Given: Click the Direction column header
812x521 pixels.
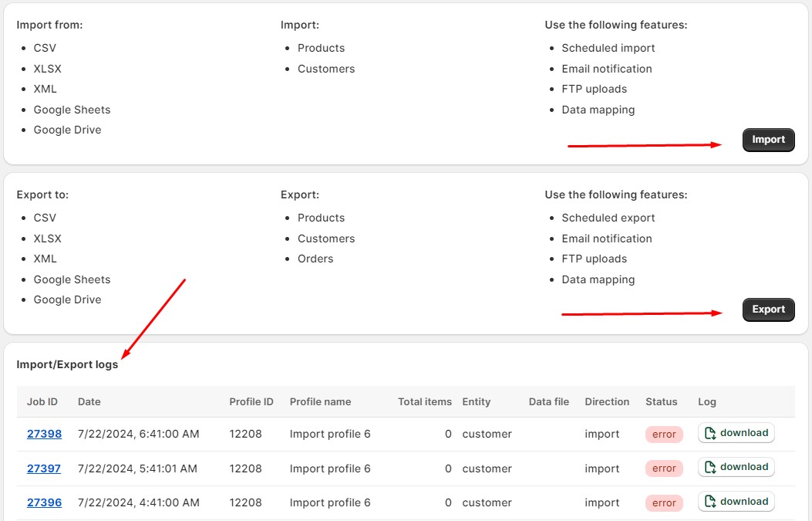Looking at the screenshot, I should (x=607, y=401).
